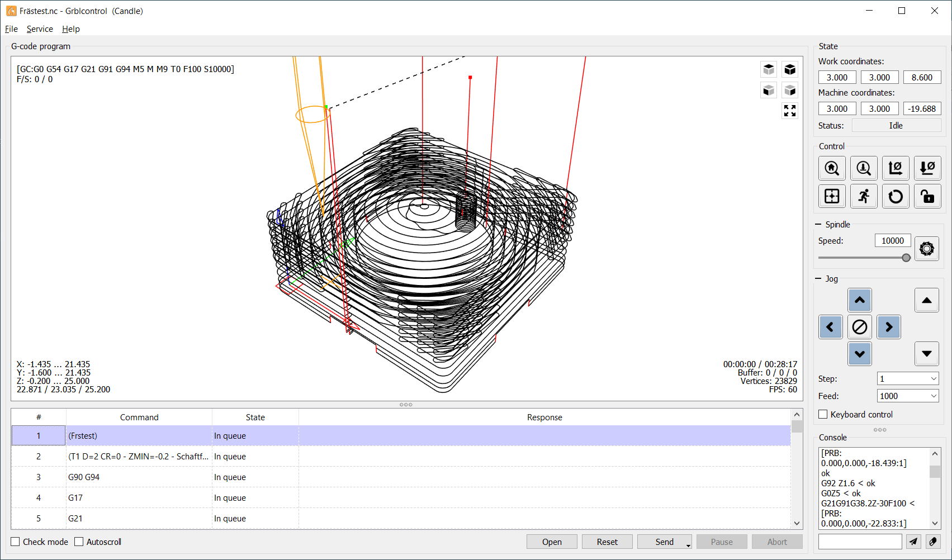Jog X right with the right arrow
Screen dimensions: 952x560
pyautogui.click(x=889, y=327)
